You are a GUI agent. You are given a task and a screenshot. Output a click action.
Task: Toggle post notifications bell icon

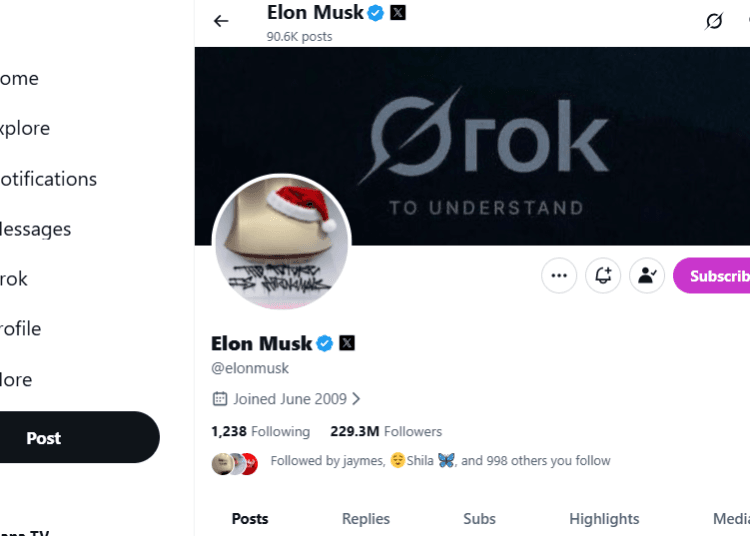pyautogui.click(x=603, y=276)
